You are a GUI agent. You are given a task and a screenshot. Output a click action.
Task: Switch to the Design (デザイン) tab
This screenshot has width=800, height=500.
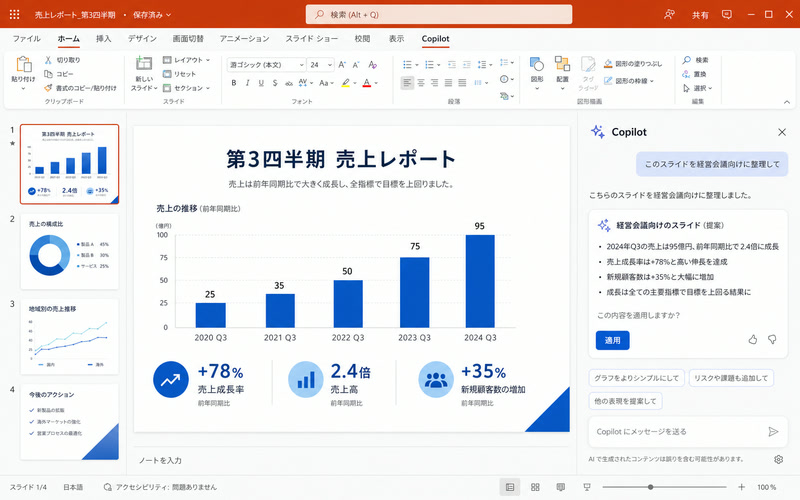pos(142,39)
